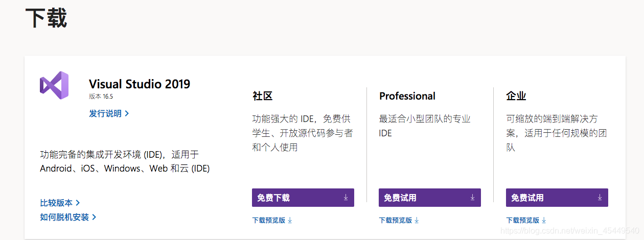Click 免费下载 button for Community edition

303,198
